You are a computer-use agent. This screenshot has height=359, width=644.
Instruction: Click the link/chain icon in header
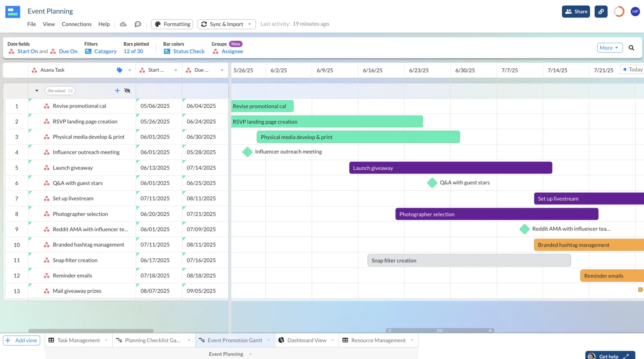601,12
